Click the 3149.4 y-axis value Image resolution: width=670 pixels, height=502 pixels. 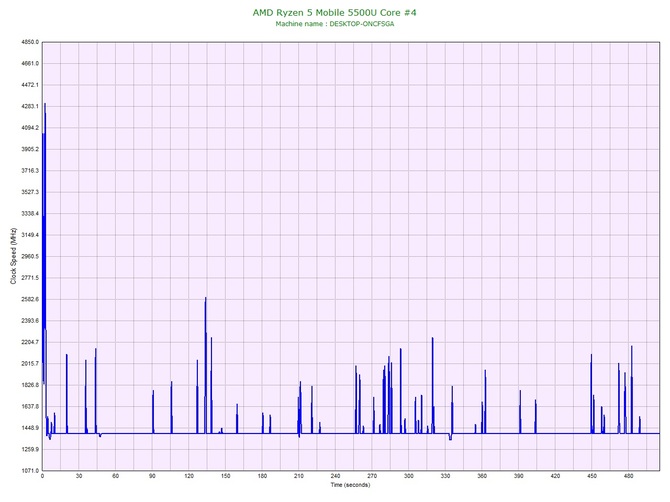[30, 235]
